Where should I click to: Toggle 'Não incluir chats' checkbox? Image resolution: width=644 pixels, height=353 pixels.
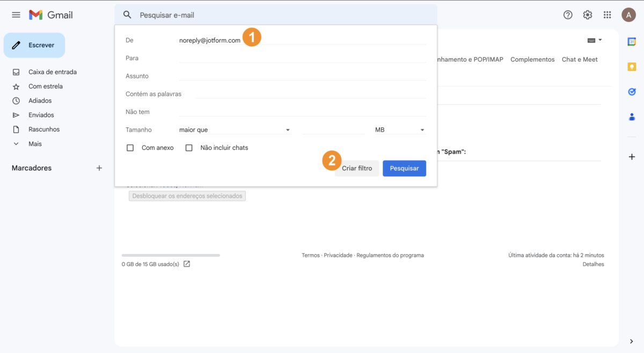point(189,148)
